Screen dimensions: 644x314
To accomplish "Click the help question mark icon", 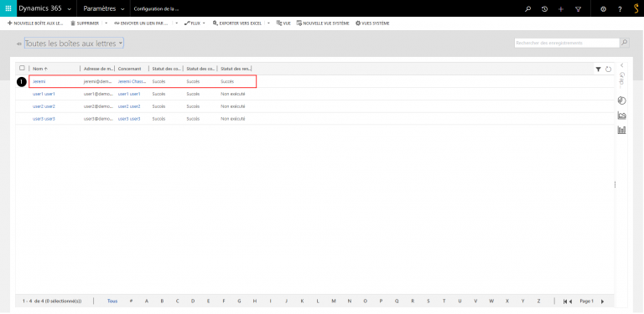I will (x=621, y=8).
